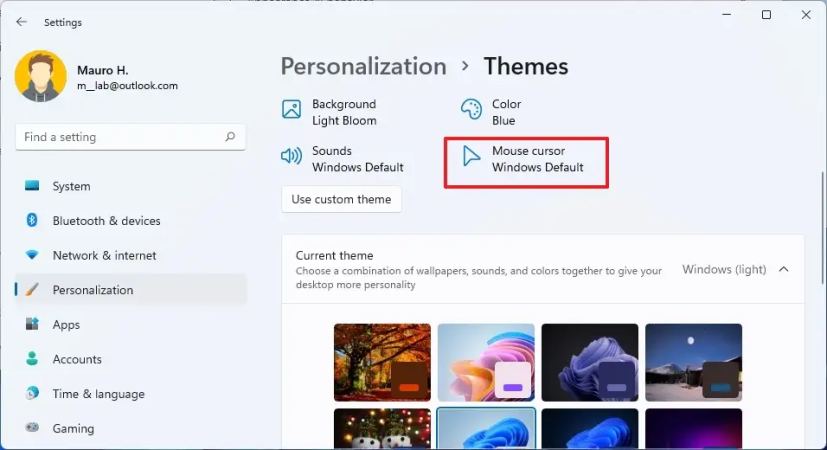Open the Gaming settings page

pyautogui.click(x=130, y=428)
